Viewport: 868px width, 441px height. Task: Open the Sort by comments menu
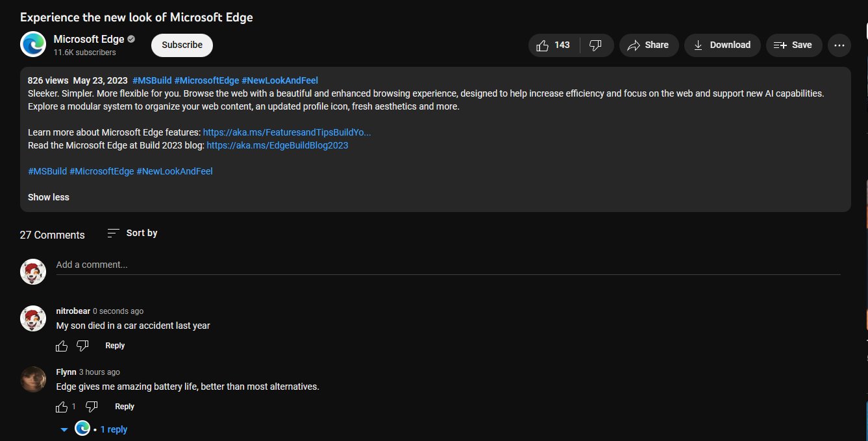(x=132, y=233)
